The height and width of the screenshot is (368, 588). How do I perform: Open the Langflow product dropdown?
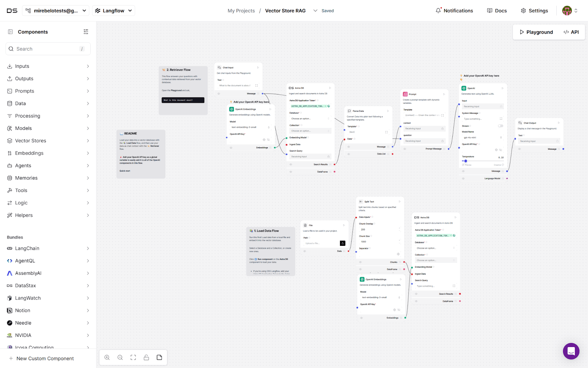[x=114, y=11]
